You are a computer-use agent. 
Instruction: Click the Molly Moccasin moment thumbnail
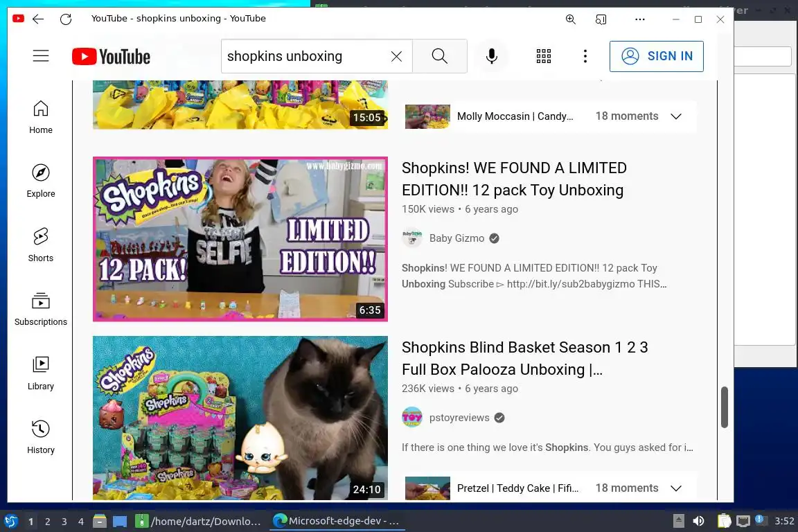pos(427,116)
